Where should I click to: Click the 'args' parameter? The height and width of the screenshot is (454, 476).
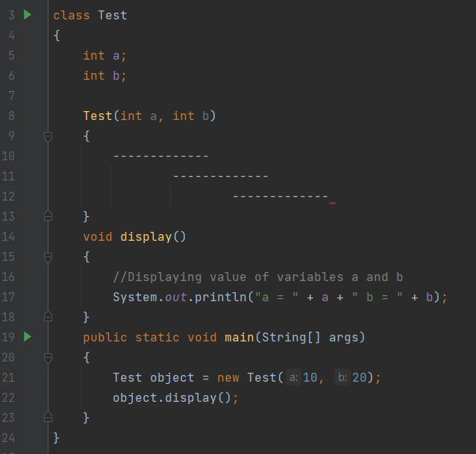click(x=344, y=337)
